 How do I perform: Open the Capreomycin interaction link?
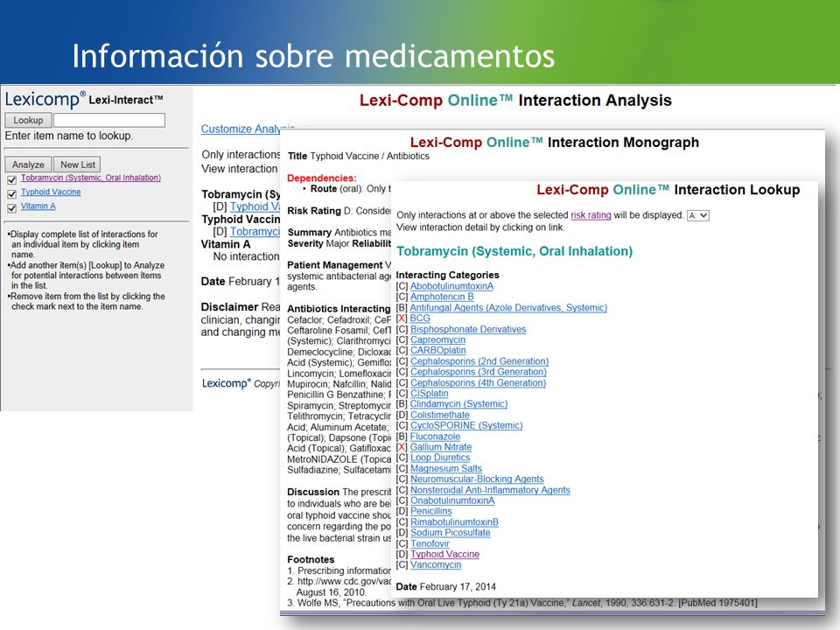point(437,339)
